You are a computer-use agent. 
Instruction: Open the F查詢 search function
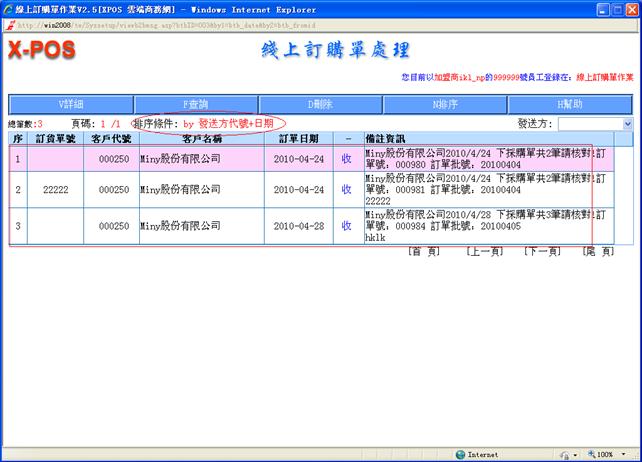point(195,104)
